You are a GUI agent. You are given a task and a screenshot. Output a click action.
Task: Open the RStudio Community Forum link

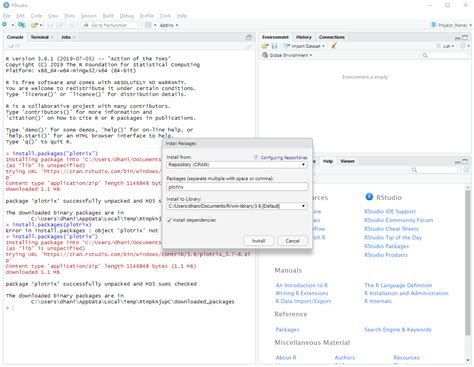[x=399, y=220]
